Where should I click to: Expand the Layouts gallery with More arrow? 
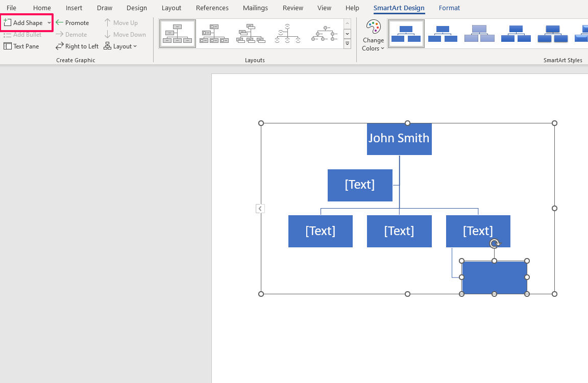tap(348, 44)
